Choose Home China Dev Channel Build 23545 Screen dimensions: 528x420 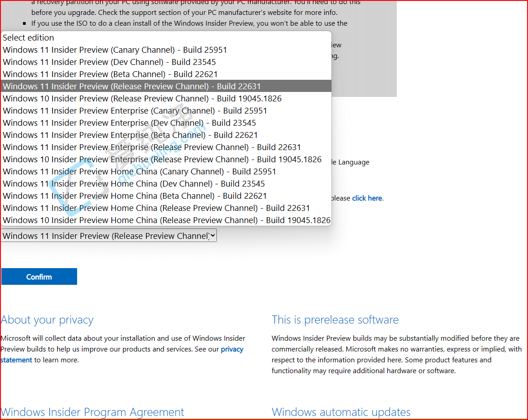133,183
